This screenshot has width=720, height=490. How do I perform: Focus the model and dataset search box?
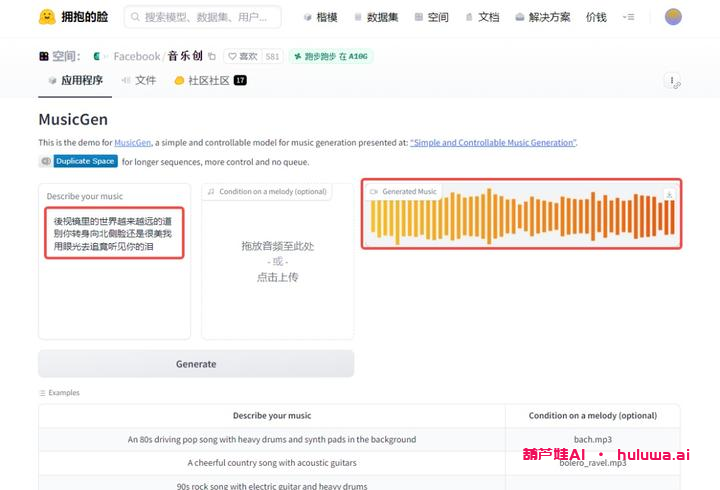click(x=203, y=17)
